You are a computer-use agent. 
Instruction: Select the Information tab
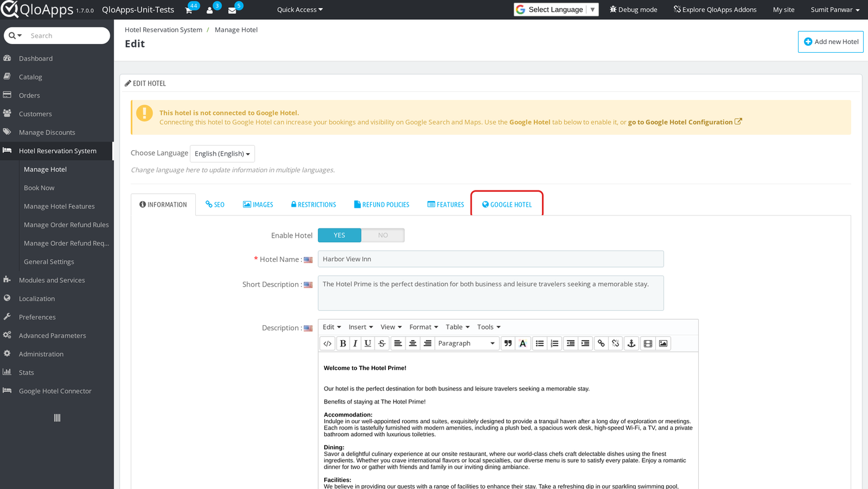pos(164,205)
